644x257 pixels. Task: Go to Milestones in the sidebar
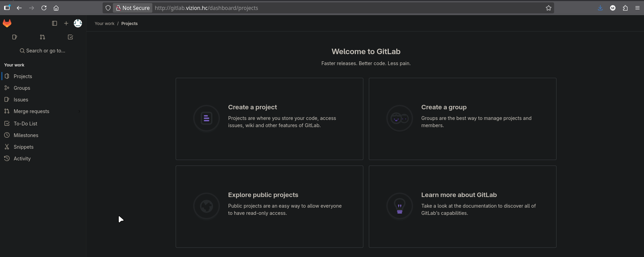click(26, 135)
